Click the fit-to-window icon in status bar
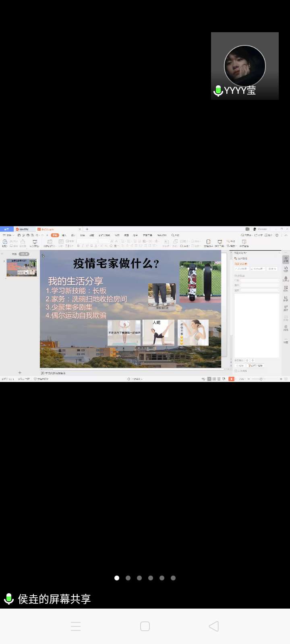Image resolution: width=290 pixels, height=644 pixels. (286, 379)
